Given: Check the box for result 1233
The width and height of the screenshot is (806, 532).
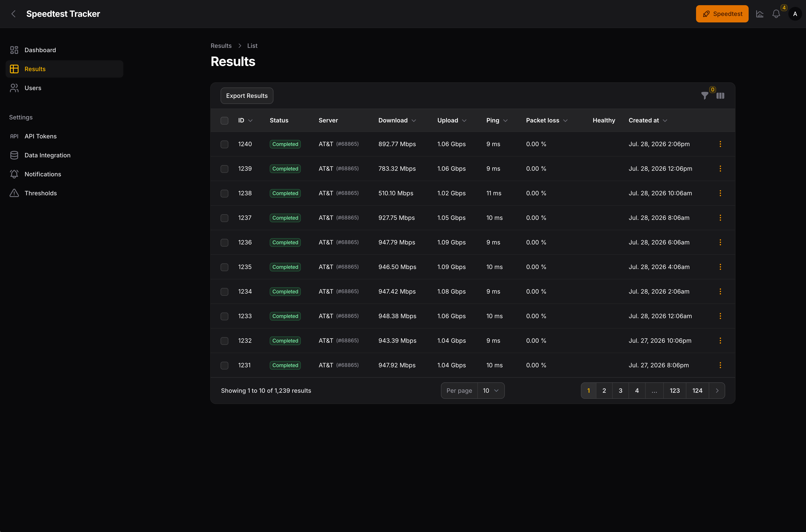Looking at the screenshot, I should [x=224, y=316].
